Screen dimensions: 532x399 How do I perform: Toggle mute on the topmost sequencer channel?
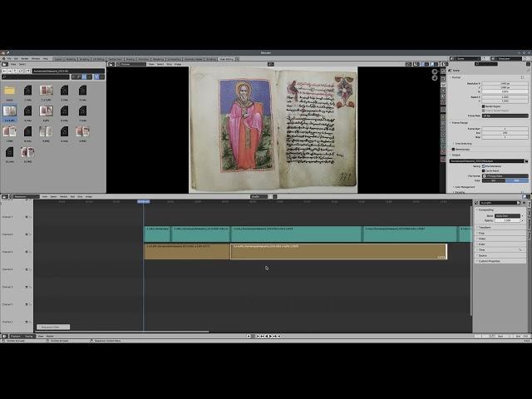[27, 217]
